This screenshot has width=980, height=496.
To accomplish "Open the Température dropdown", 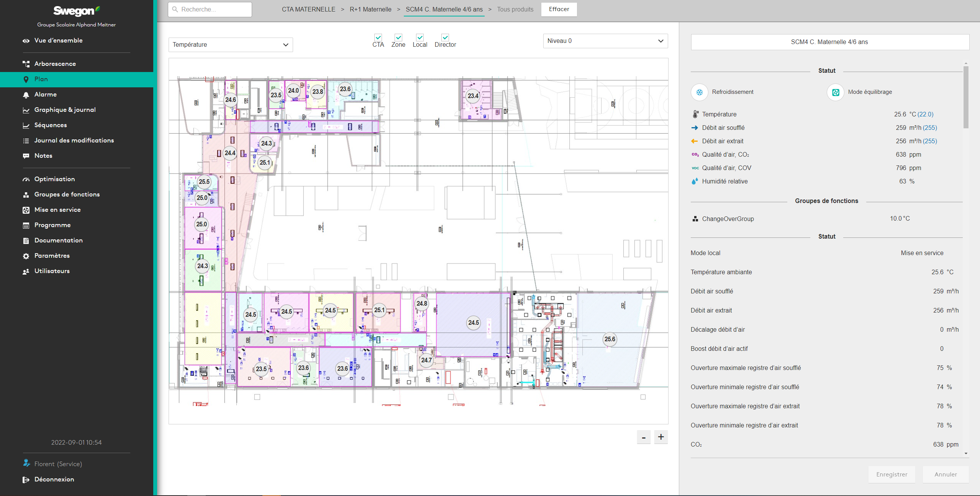I will pos(231,45).
